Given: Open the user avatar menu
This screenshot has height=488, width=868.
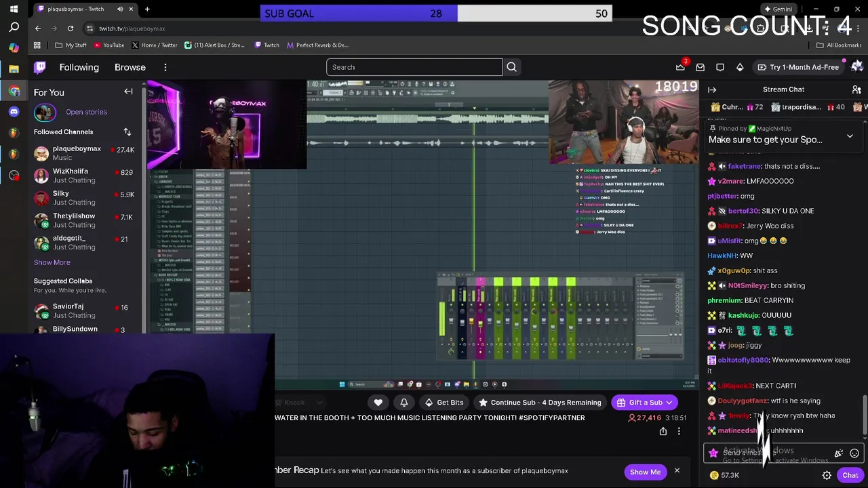Looking at the screenshot, I should point(857,66).
